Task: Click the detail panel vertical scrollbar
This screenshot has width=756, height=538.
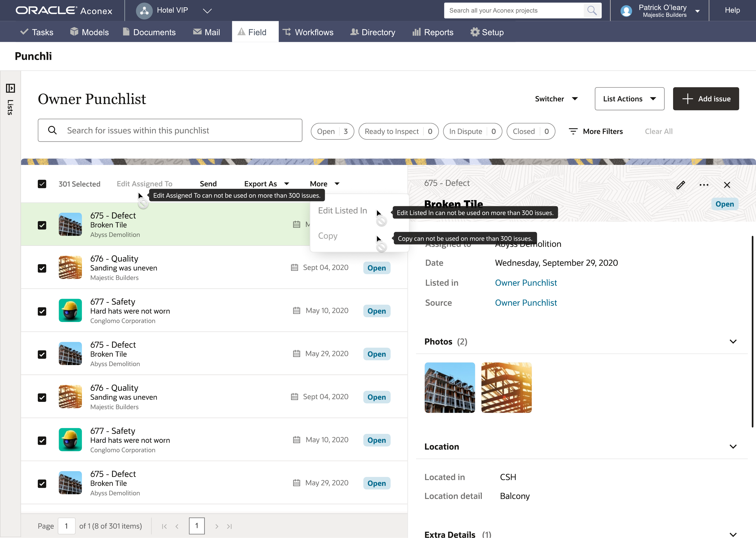Action: 752,331
